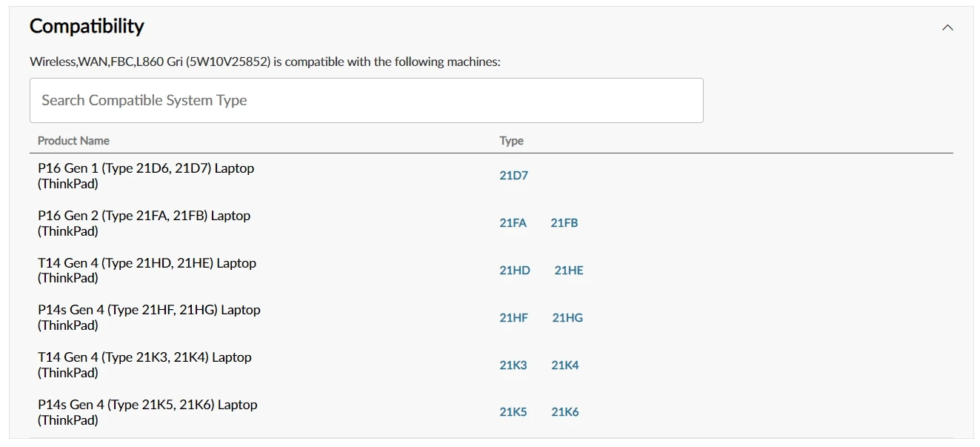
Task: Open the 21K6 type link
Action: tap(564, 412)
